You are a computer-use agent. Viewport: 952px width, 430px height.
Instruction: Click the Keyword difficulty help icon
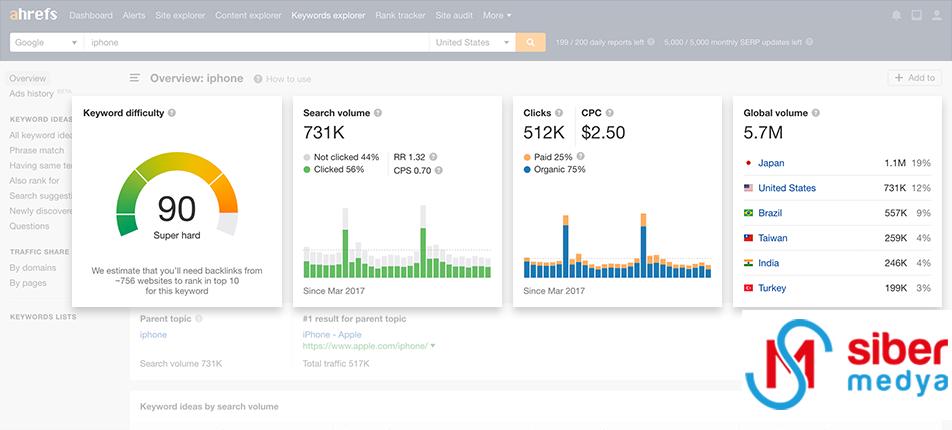tap(172, 113)
